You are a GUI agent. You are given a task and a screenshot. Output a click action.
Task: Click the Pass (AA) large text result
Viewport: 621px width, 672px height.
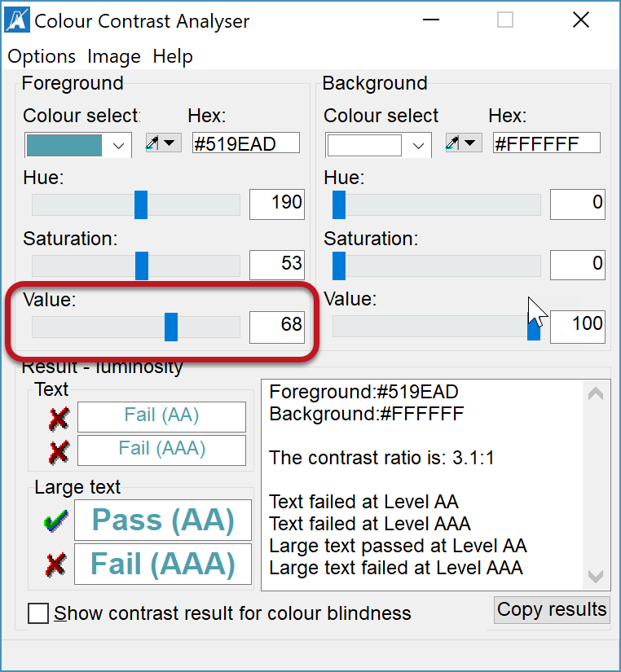click(x=162, y=520)
